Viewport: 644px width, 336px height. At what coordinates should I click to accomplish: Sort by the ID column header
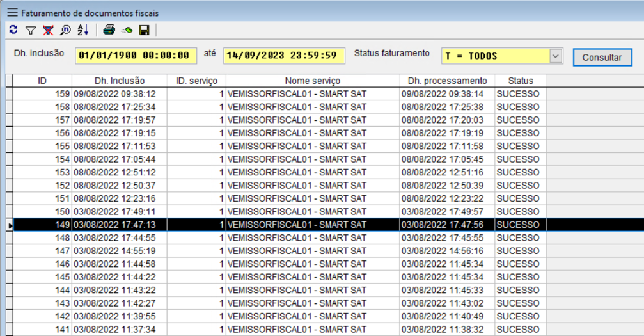42,81
